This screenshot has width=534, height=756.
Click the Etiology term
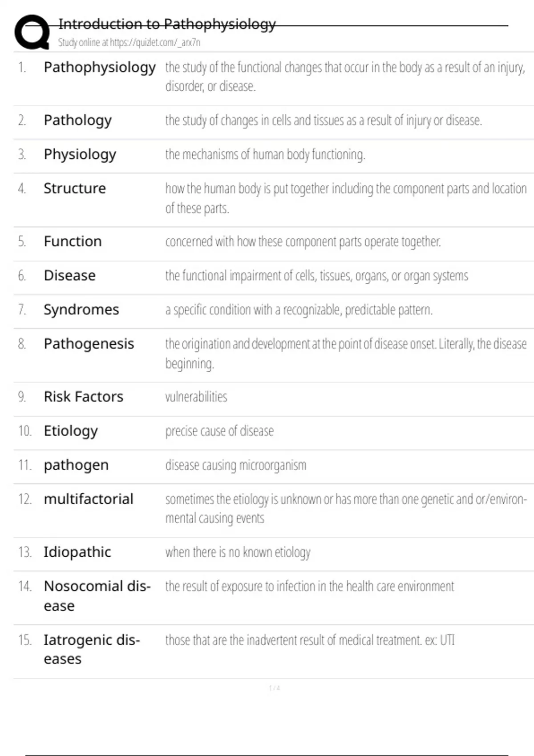coord(71,431)
